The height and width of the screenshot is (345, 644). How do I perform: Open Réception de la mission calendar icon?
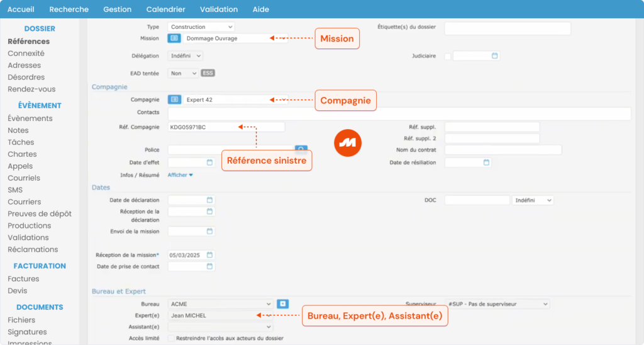pos(209,255)
